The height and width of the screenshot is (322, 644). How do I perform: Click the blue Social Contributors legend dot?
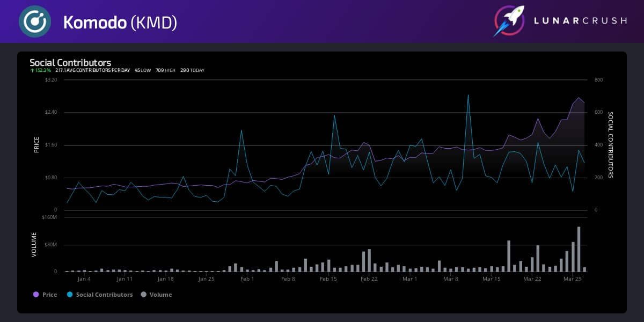(x=70, y=295)
